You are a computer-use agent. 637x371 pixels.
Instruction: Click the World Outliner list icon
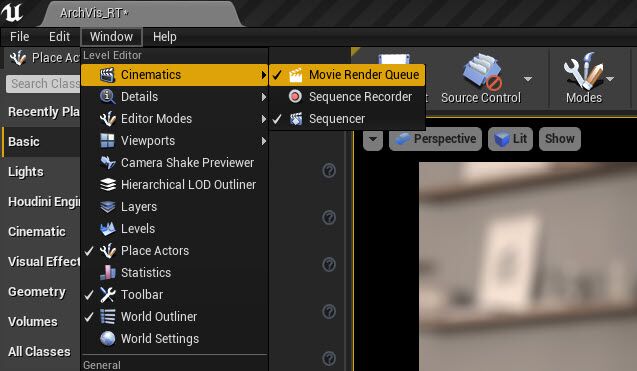107,317
